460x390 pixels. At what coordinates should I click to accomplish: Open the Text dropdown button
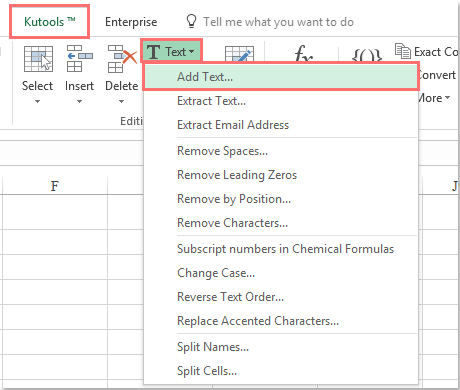coord(171,51)
